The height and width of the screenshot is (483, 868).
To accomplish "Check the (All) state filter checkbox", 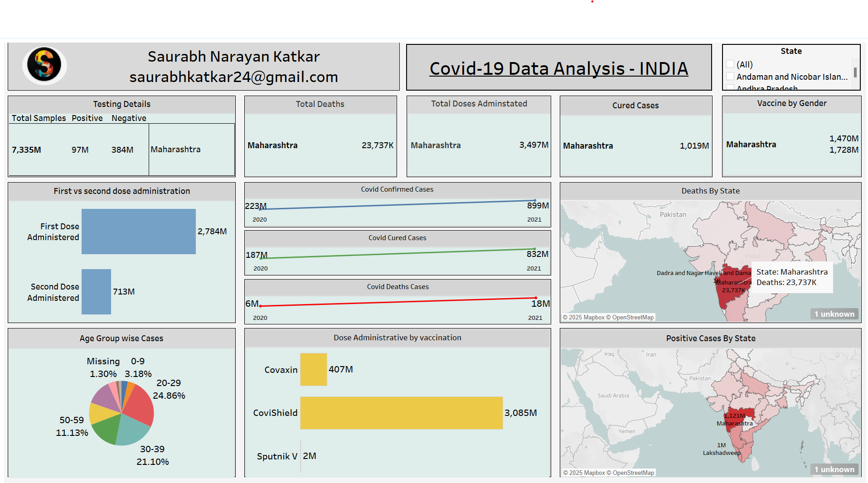I will [x=730, y=64].
